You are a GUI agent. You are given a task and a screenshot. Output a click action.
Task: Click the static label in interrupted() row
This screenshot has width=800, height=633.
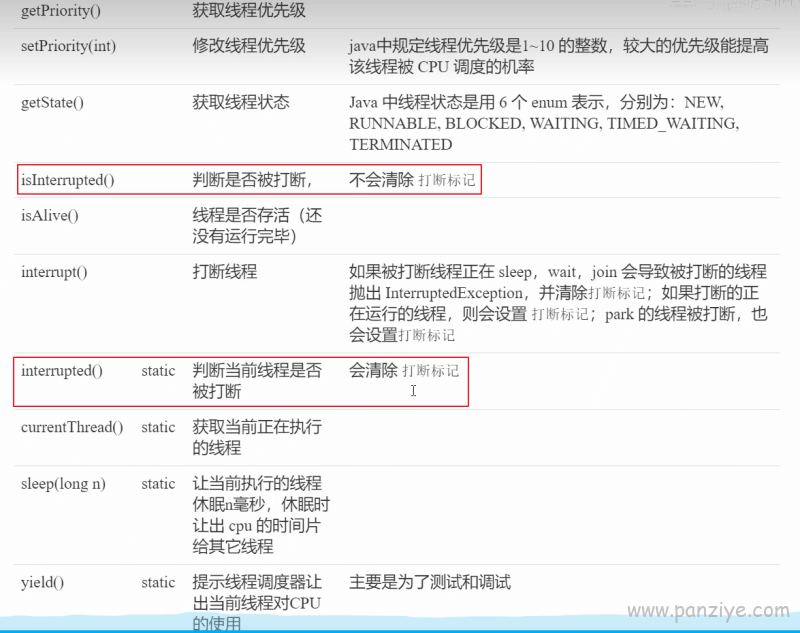[158, 371]
